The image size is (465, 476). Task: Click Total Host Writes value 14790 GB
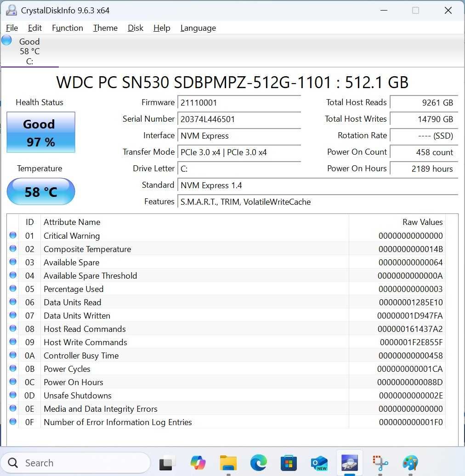click(x=424, y=119)
